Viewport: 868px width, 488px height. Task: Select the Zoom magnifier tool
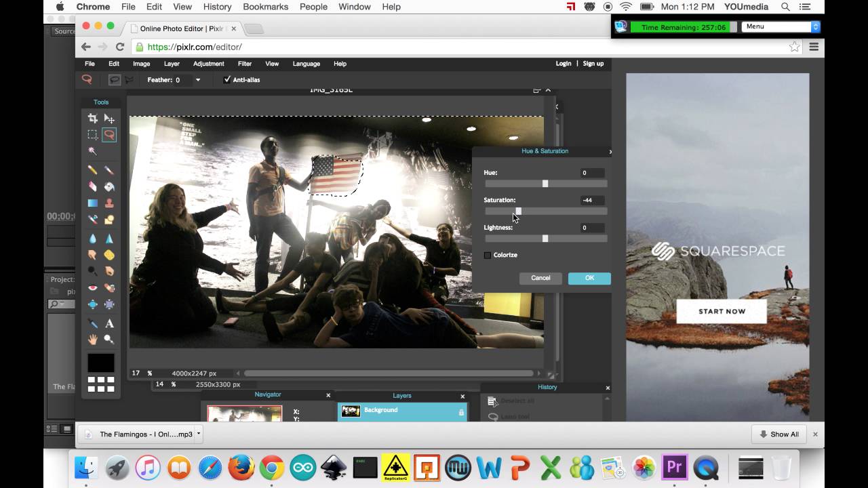[x=109, y=340]
